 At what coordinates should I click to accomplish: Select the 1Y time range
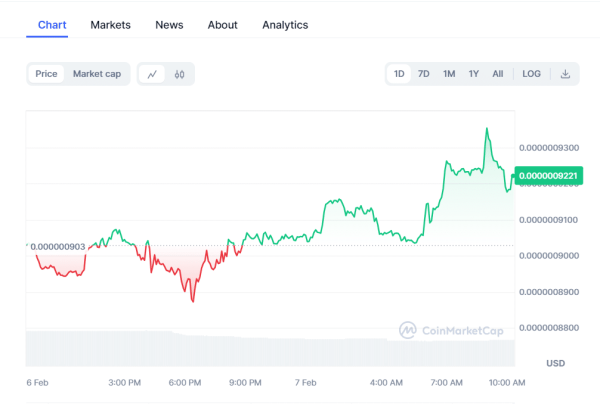click(x=474, y=74)
